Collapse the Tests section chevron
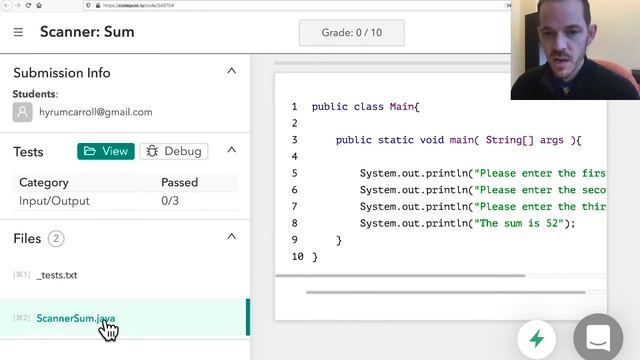This screenshot has width=640, height=360. tap(231, 150)
